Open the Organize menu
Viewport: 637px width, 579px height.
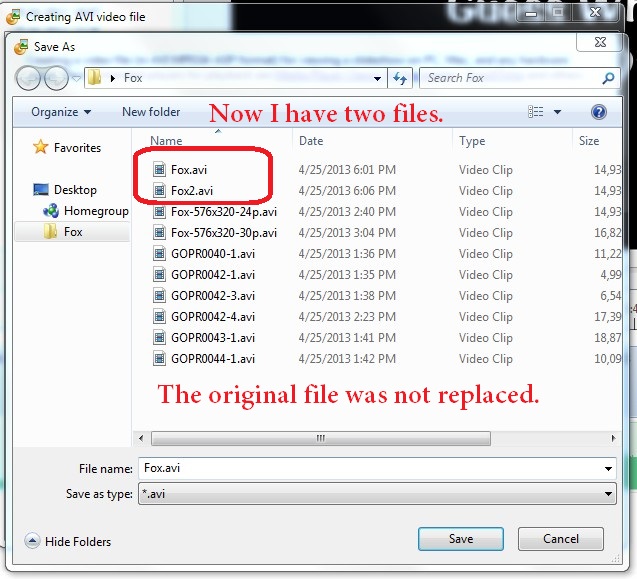click(x=61, y=112)
